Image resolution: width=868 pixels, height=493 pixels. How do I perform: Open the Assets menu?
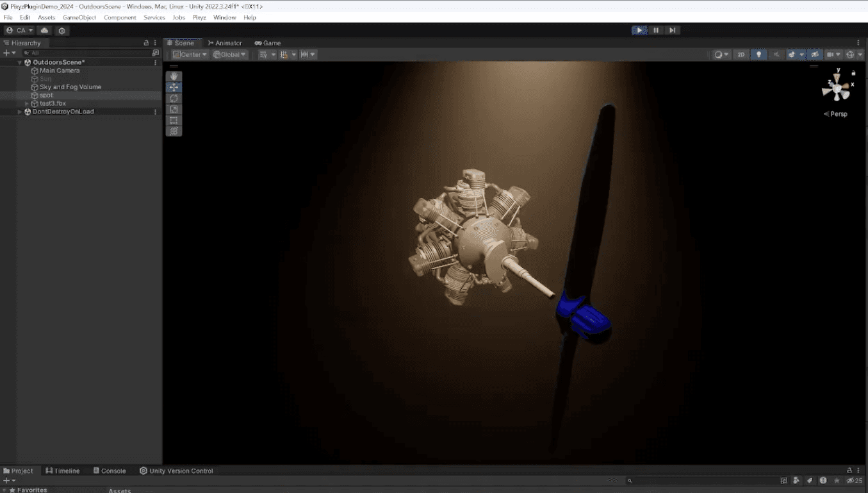click(x=47, y=17)
